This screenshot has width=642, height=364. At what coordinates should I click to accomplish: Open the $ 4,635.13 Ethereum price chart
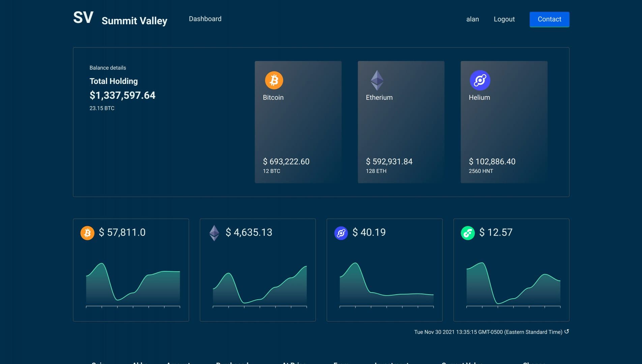pyautogui.click(x=260, y=286)
